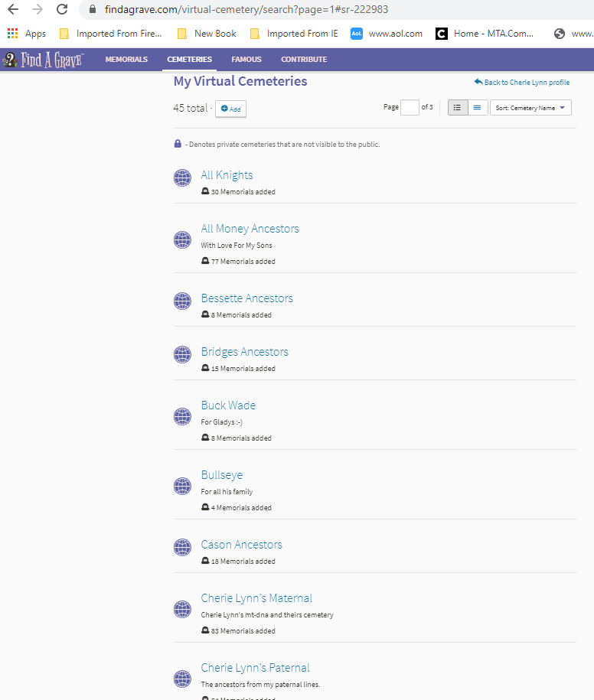Screen dimensions: 594x700
Task: Open the Sort: Cemetery Name dropdown
Action: point(530,108)
